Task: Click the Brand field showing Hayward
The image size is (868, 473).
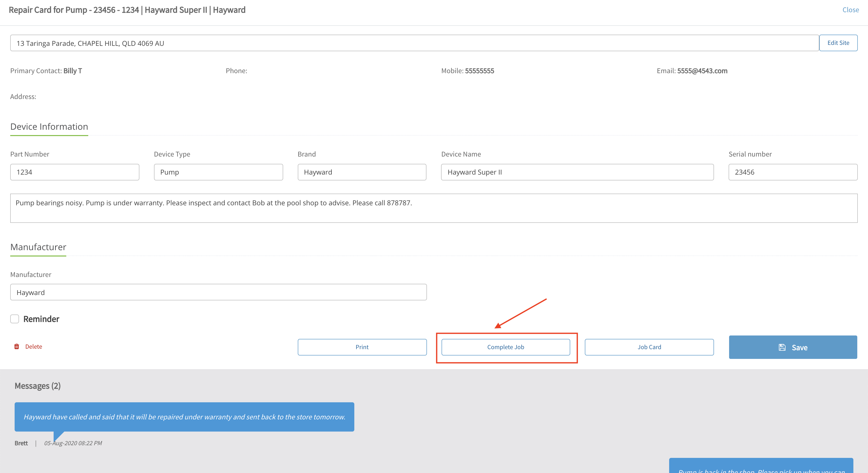Action: (362, 172)
